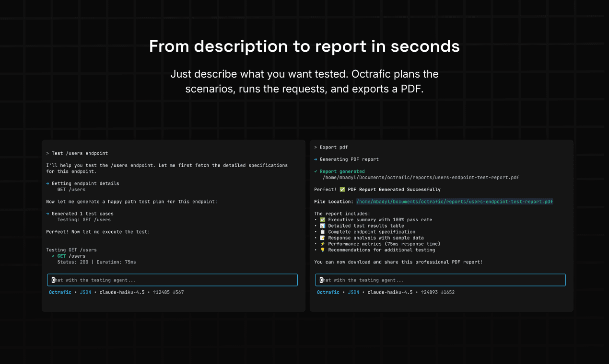Select Octrafic in the right status bar
The width and height of the screenshot is (609, 364).
328,292
